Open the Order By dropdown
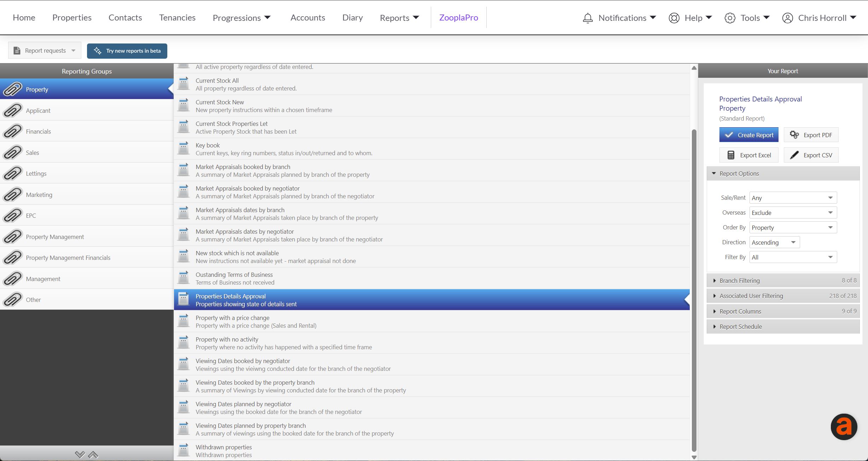This screenshot has width=868, height=461. coord(793,227)
